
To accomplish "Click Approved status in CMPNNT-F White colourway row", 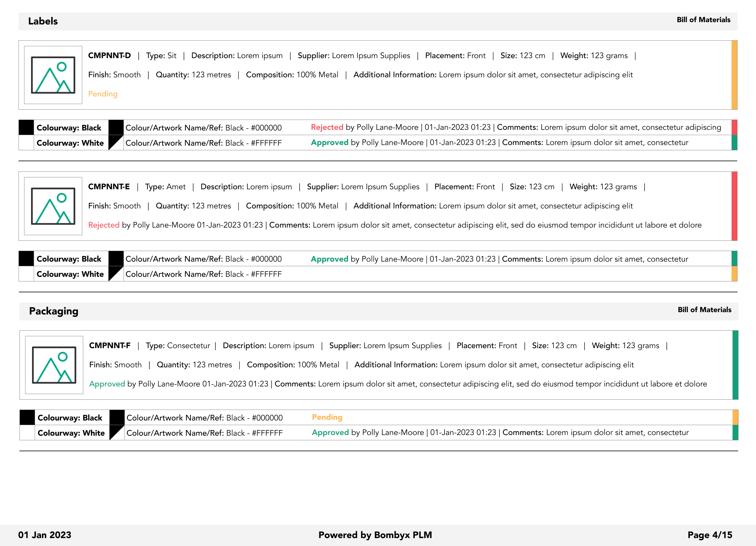I will tap(330, 433).
